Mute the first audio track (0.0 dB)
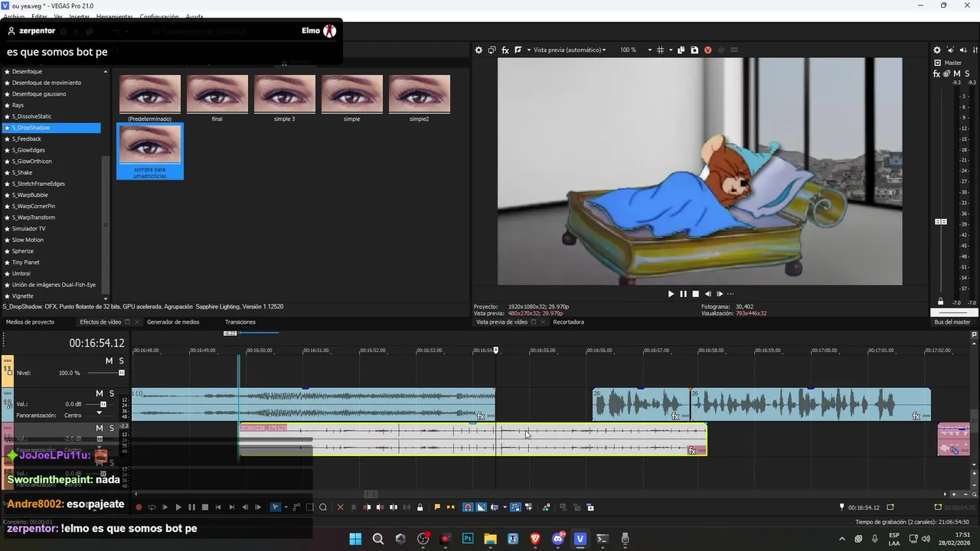This screenshot has width=980, height=551. [x=100, y=393]
